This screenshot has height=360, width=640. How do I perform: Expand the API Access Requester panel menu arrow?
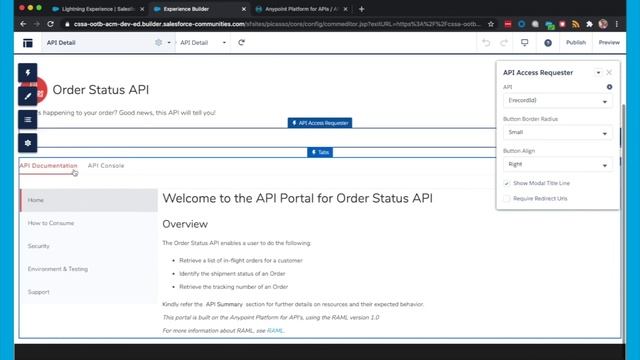(598, 73)
